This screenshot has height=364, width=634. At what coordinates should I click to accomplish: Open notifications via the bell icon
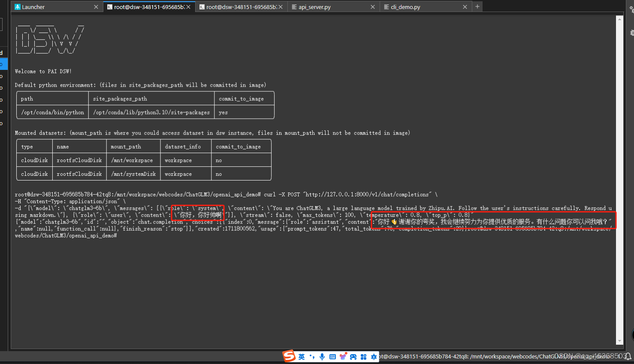click(x=628, y=357)
